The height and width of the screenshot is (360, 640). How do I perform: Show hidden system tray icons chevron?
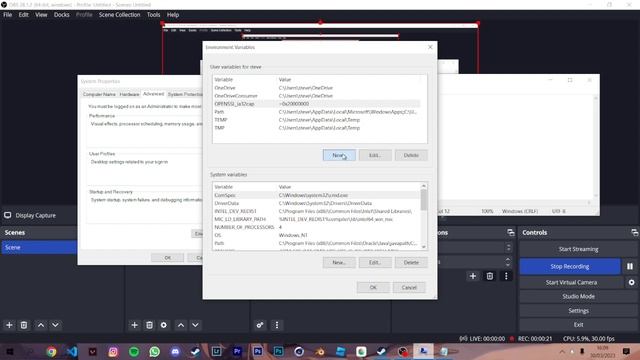[x=562, y=351]
